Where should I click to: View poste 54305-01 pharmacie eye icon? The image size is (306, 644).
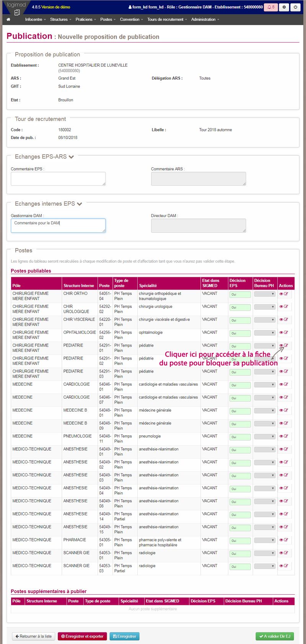tap(281, 540)
